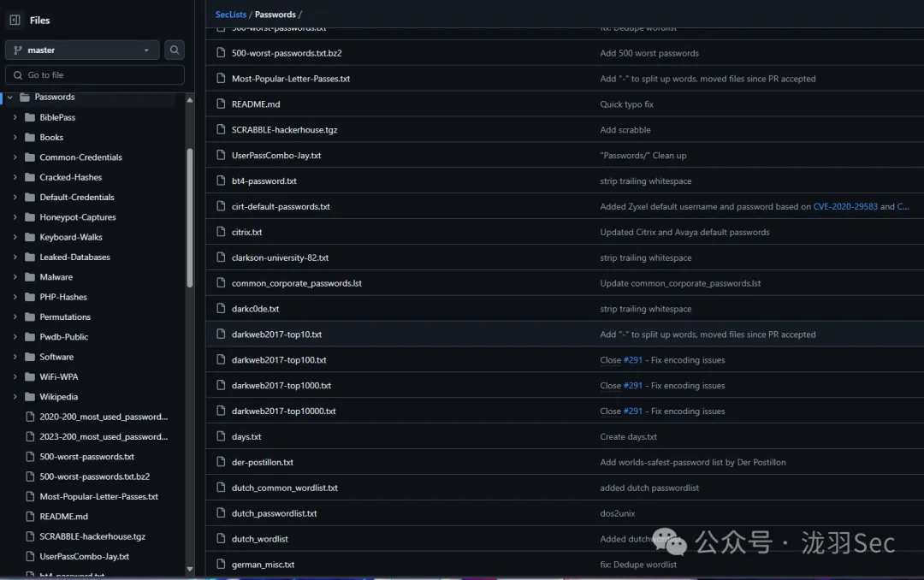Viewport: 924px width, 580px height.
Task: Click file icon beside days.txt
Action: pyautogui.click(x=221, y=436)
